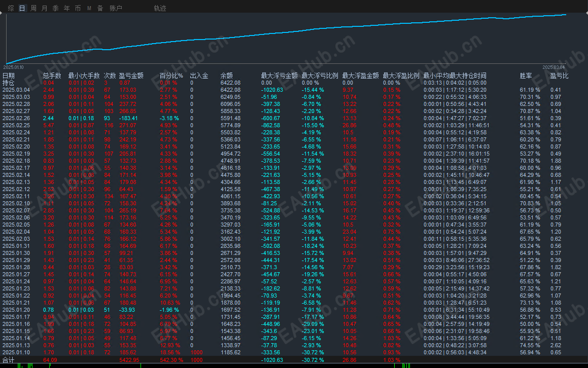Click loss amount -183.41

(128, 119)
